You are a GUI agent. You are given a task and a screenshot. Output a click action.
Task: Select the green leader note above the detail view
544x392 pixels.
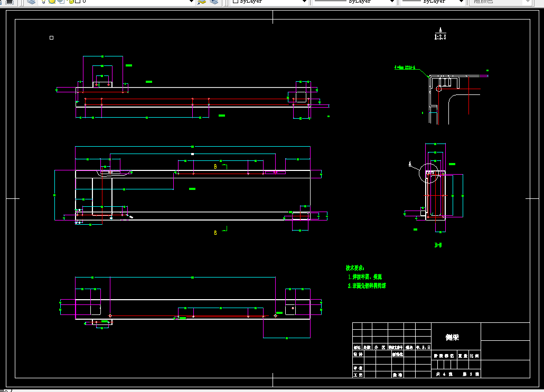405,67
